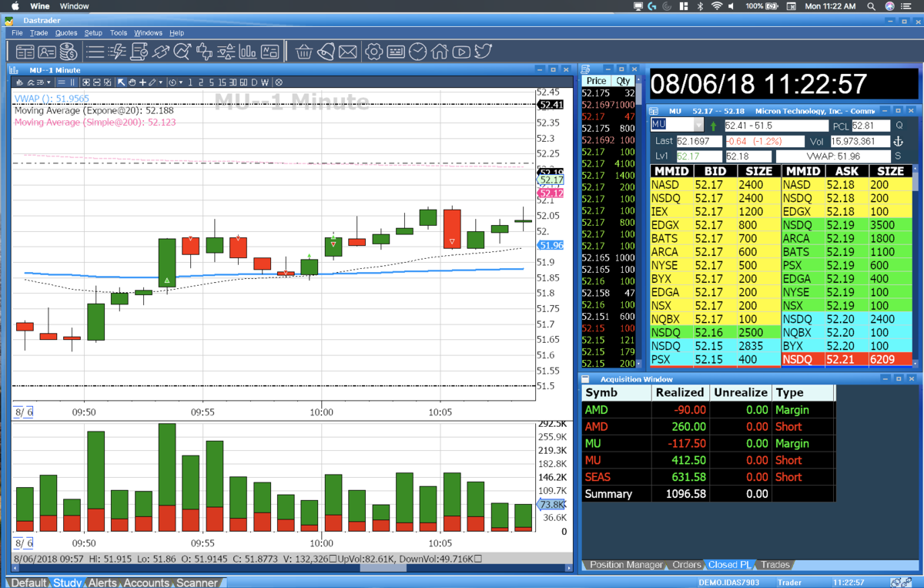Screen dimensions: 924x588
Task: Open the Quotes menu
Action: [66, 33]
